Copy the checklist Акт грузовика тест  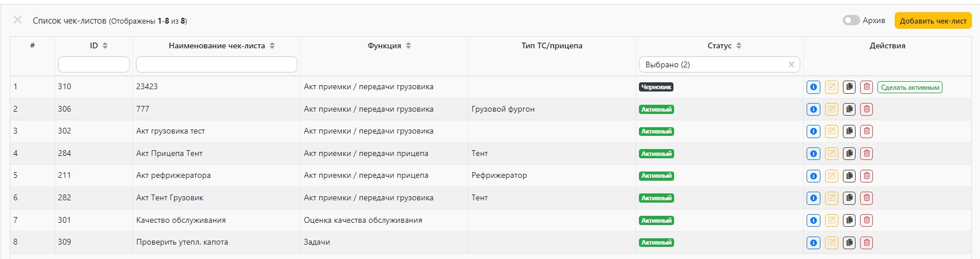(849, 131)
